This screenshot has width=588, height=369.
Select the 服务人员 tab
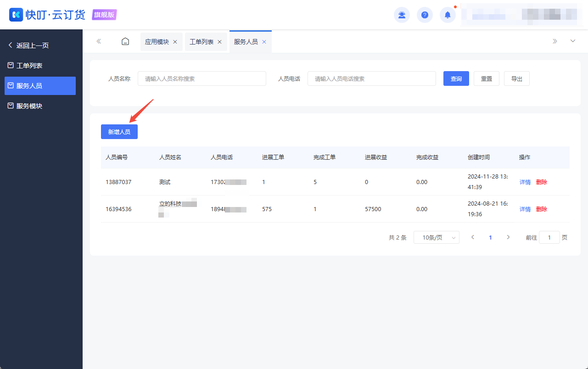(246, 42)
